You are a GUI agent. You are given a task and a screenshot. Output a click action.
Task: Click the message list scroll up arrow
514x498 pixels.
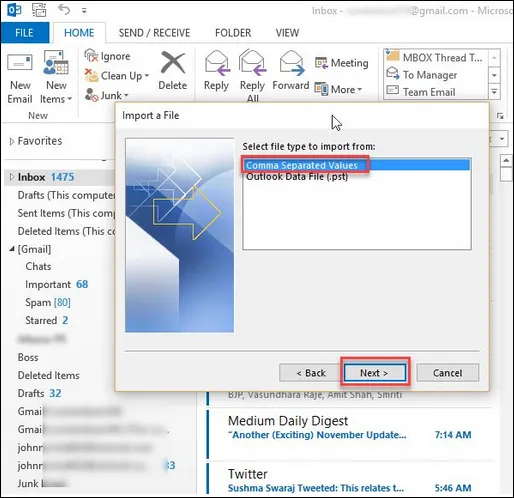click(x=506, y=161)
